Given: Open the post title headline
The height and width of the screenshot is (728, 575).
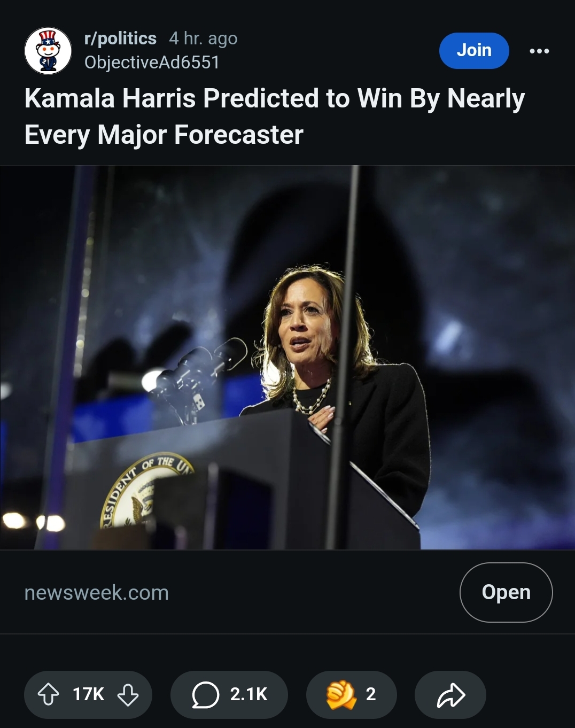Looking at the screenshot, I should tap(275, 117).
